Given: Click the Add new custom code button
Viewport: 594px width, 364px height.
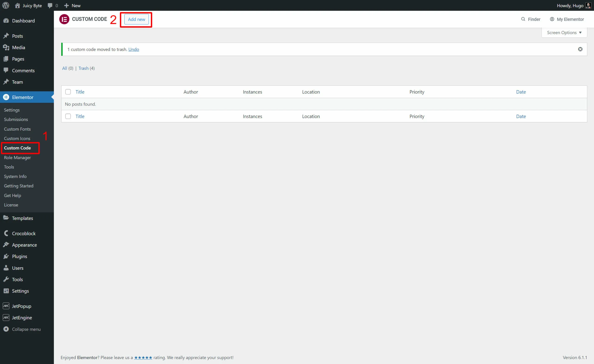Looking at the screenshot, I should point(136,19).
